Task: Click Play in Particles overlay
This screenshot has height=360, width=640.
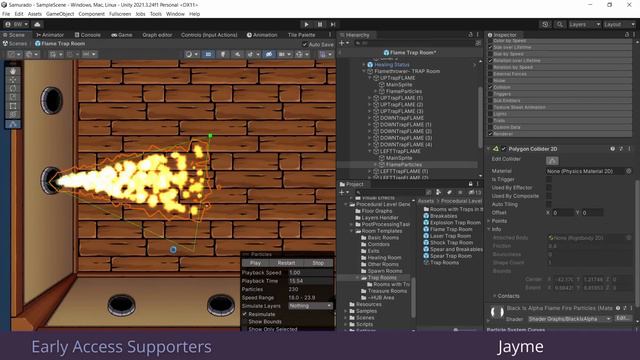Action: tap(256, 263)
